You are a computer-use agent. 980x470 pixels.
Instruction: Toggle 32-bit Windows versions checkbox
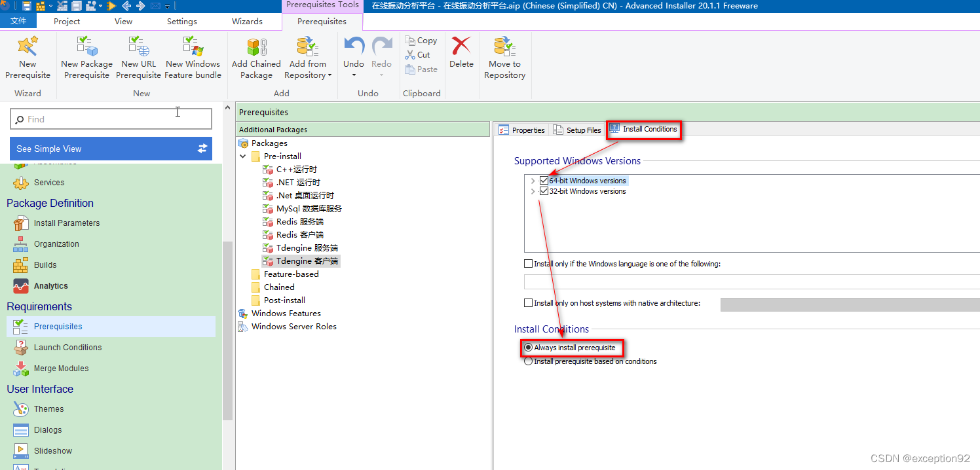(x=544, y=191)
